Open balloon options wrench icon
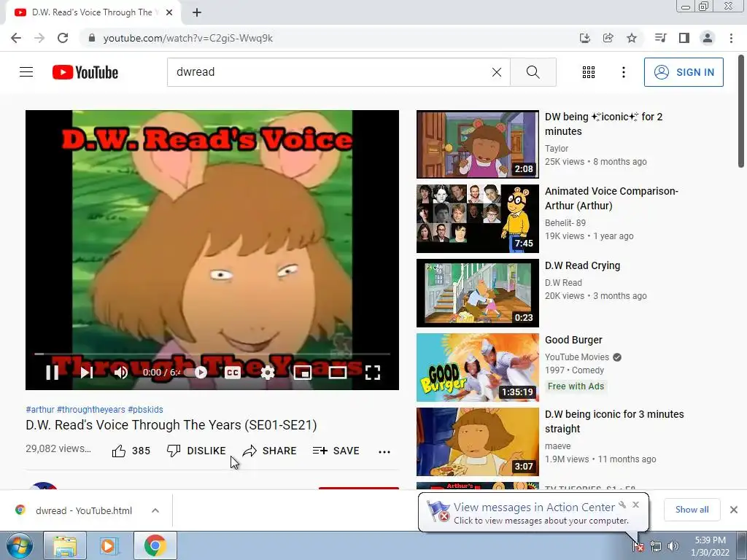Image resolution: width=747 pixels, height=560 pixels. 622,505
